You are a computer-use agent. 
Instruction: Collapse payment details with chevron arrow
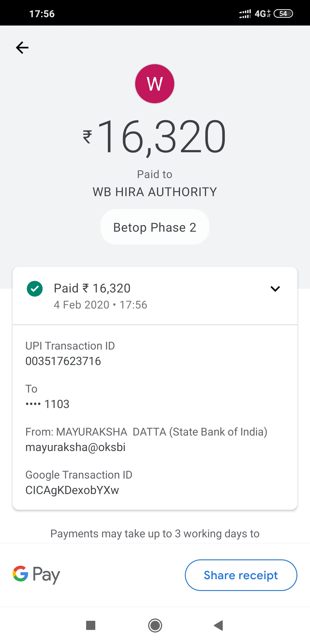[x=275, y=289]
